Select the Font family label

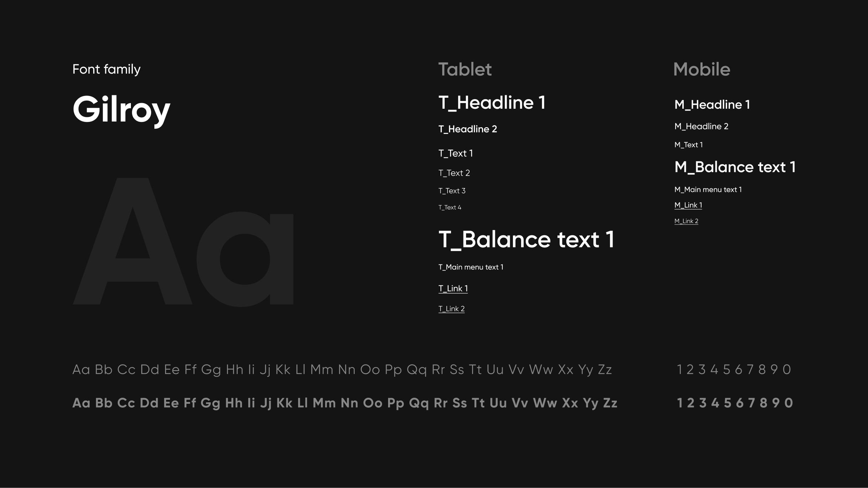[106, 69]
